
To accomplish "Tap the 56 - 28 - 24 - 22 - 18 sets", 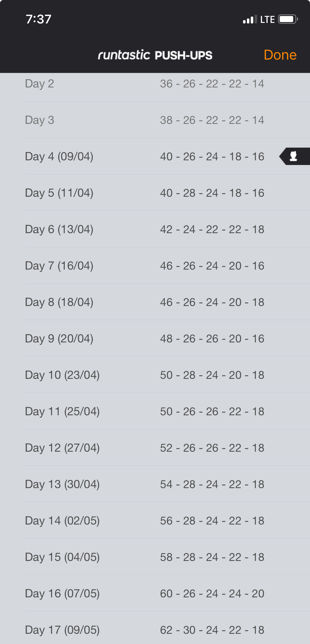I will pyautogui.click(x=212, y=521).
